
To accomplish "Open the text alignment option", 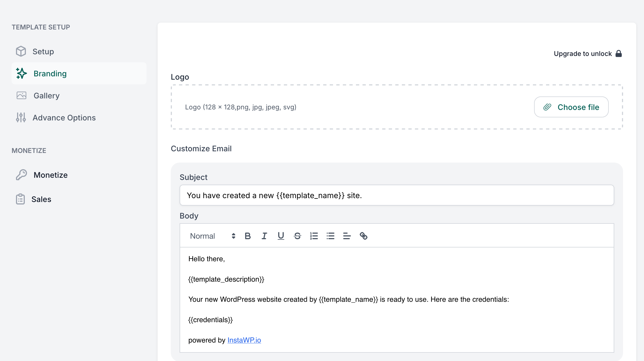I will tap(347, 236).
